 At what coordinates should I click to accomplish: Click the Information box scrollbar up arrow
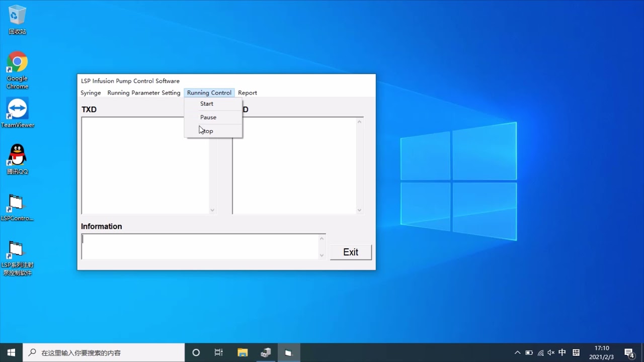pyautogui.click(x=322, y=238)
